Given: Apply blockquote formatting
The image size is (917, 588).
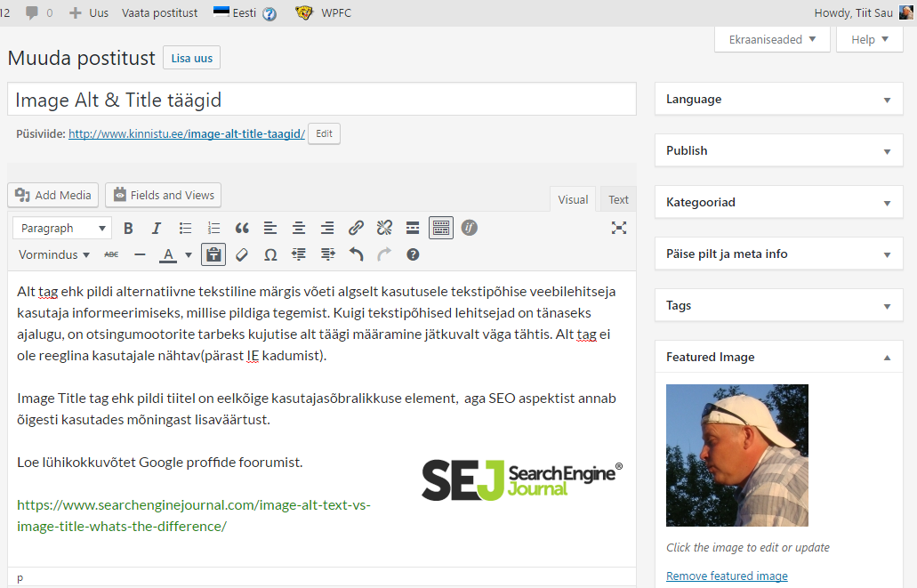Looking at the screenshot, I should (242, 229).
